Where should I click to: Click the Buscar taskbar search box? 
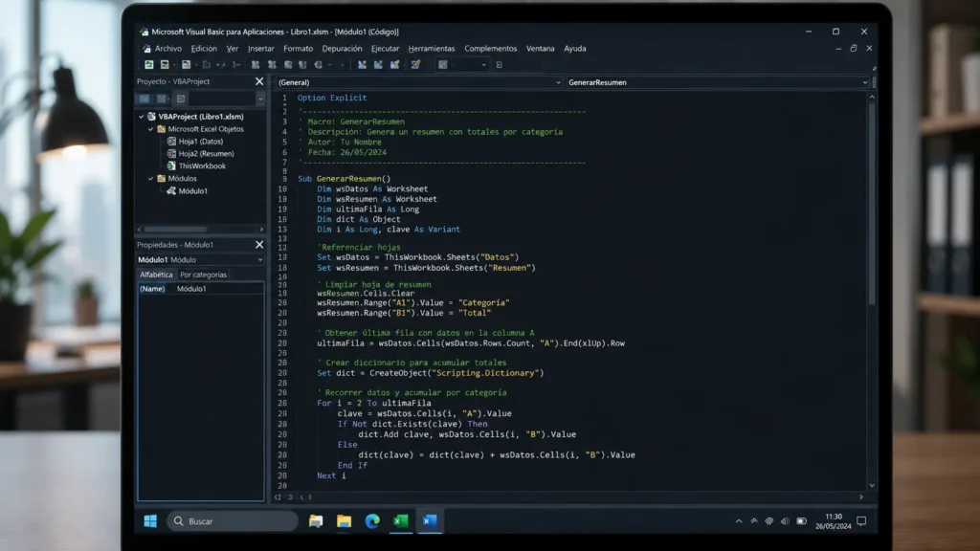click(233, 521)
